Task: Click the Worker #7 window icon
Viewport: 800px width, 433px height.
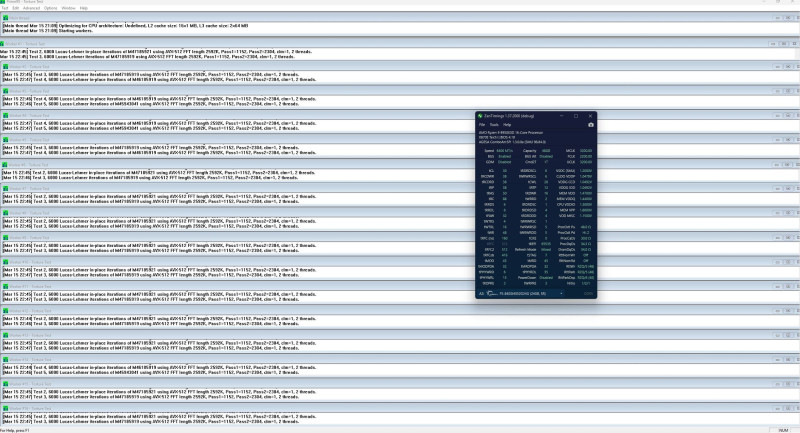Action: pos(6,189)
